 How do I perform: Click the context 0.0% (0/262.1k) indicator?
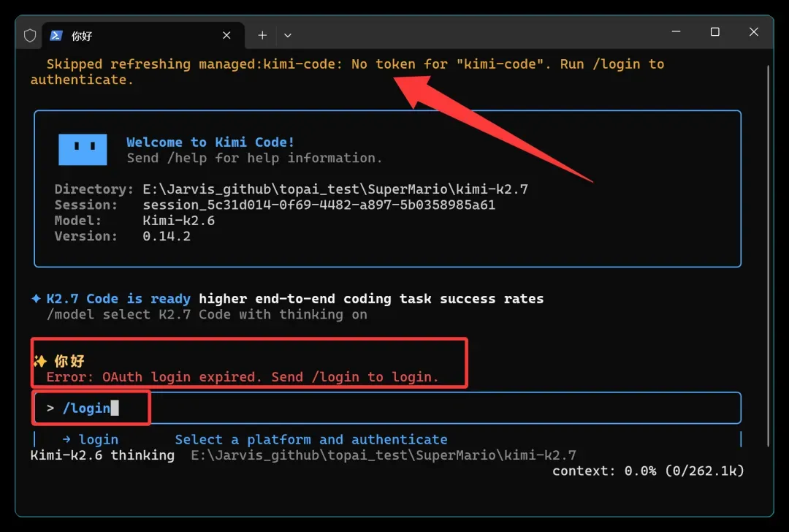[648, 471]
